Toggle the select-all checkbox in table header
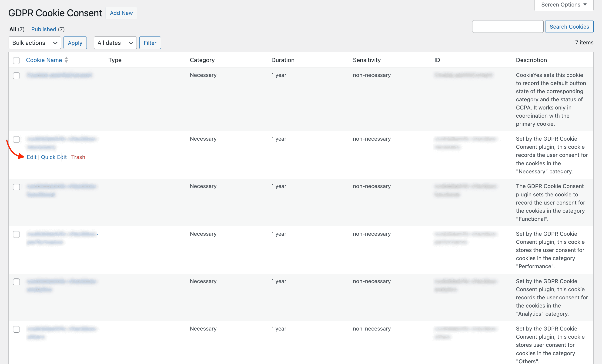 click(x=16, y=60)
